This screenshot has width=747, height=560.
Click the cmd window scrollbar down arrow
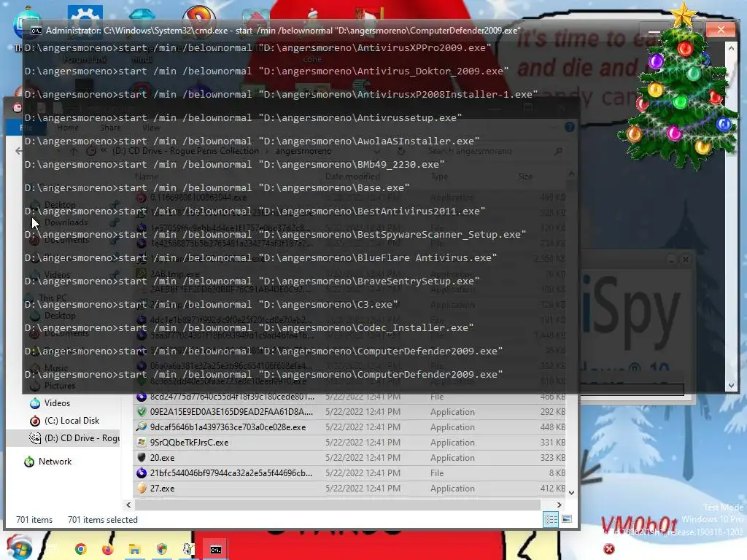pos(731,386)
